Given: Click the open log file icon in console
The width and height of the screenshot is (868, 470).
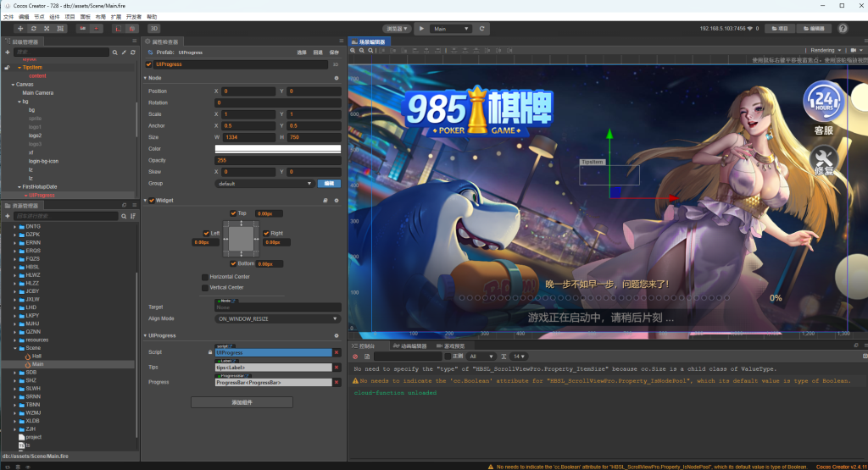Looking at the screenshot, I should 366,357.
